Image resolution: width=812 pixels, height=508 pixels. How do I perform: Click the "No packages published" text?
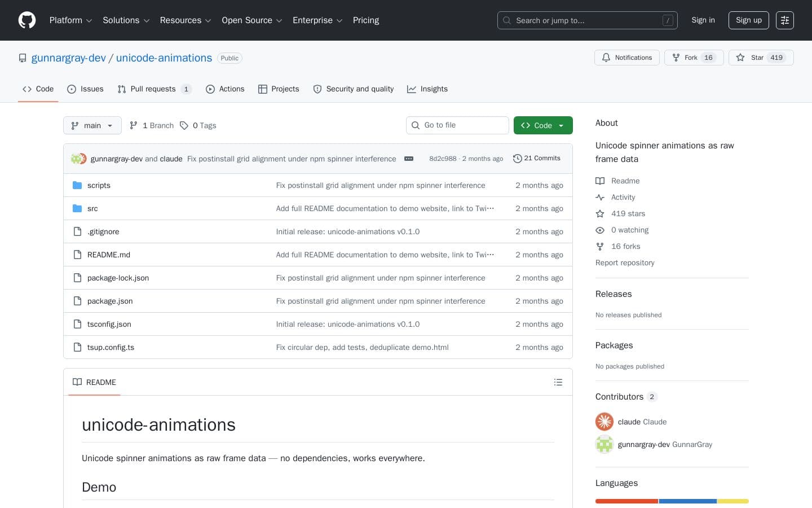[630, 366]
